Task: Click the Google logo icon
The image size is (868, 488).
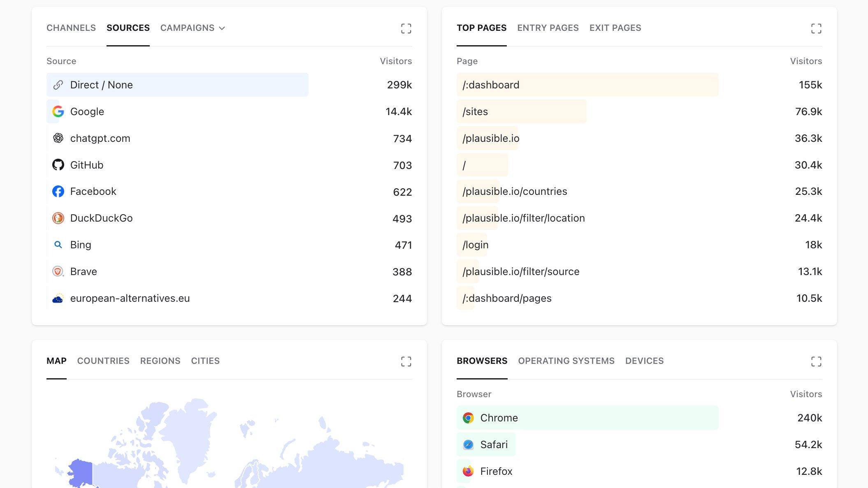Action: tap(58, 111)
